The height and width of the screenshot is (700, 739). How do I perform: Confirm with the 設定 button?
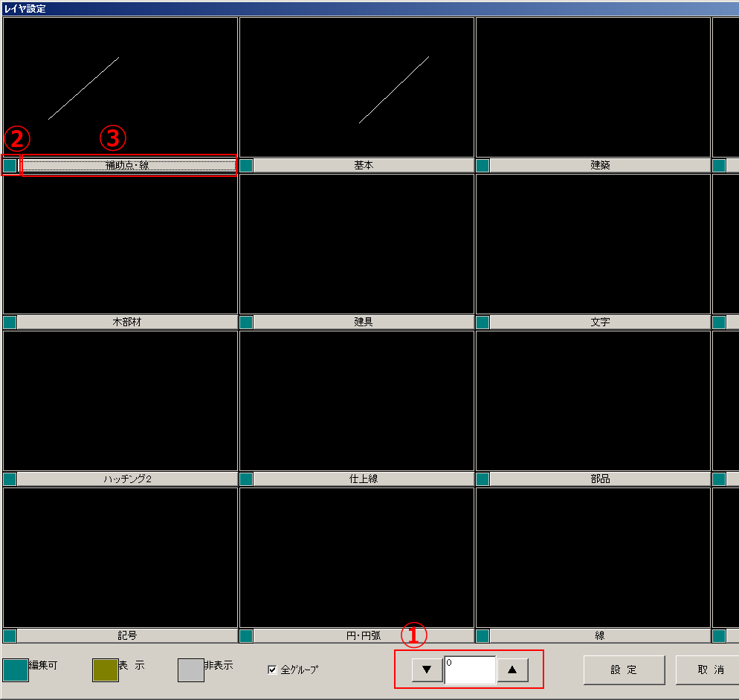624,670
